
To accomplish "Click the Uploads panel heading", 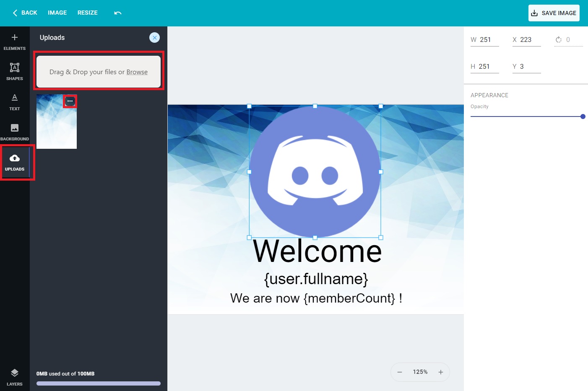I will [52, 38].
